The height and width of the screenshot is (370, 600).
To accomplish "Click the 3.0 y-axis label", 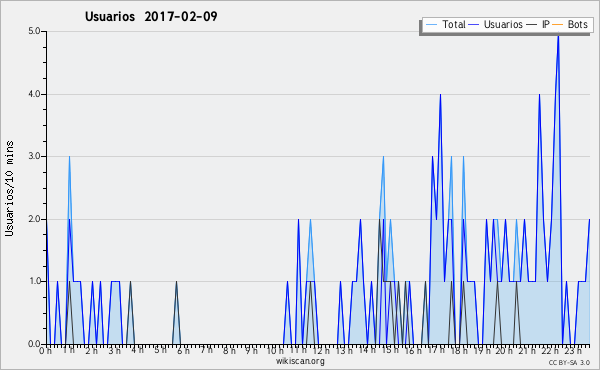I will tap(34, 156).
